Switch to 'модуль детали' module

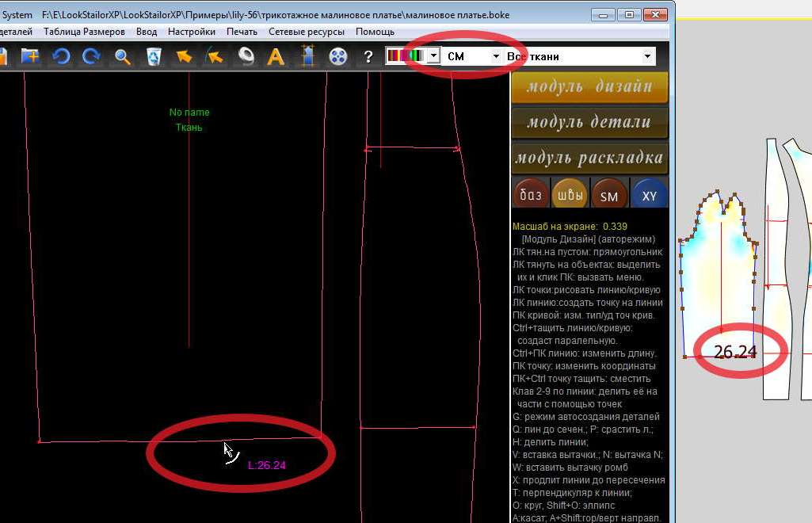point(590,122)
